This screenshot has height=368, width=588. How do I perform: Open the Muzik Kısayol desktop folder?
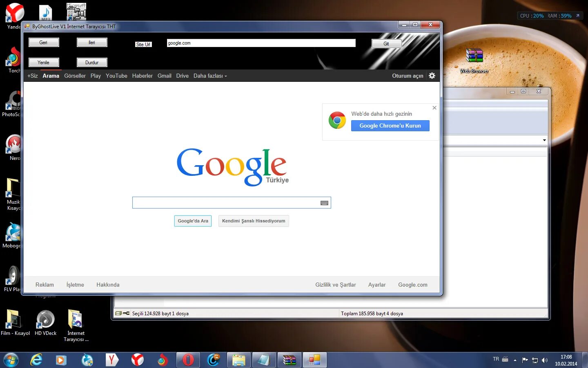[13, 195]
